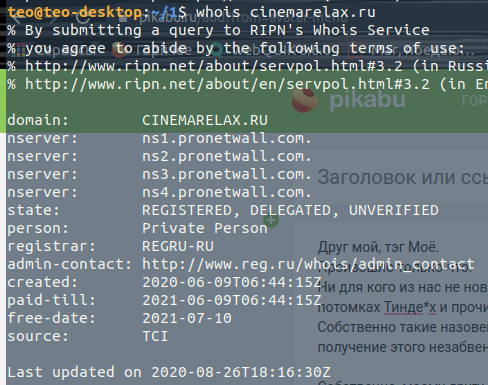This screenshot has height=385, width=488.
Task: Select the 'ns2.pronetwall.com.' nameserver value
Action: [x=227, y=156]
